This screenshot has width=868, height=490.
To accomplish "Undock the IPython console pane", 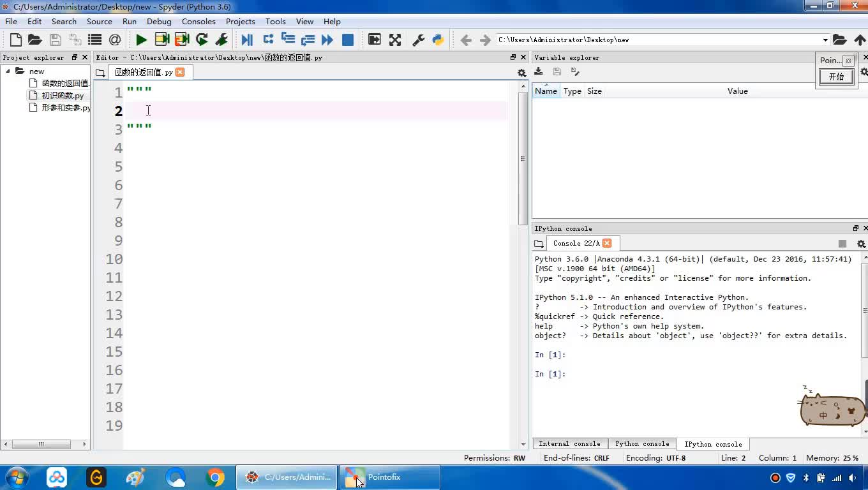I will pos(856,228).
